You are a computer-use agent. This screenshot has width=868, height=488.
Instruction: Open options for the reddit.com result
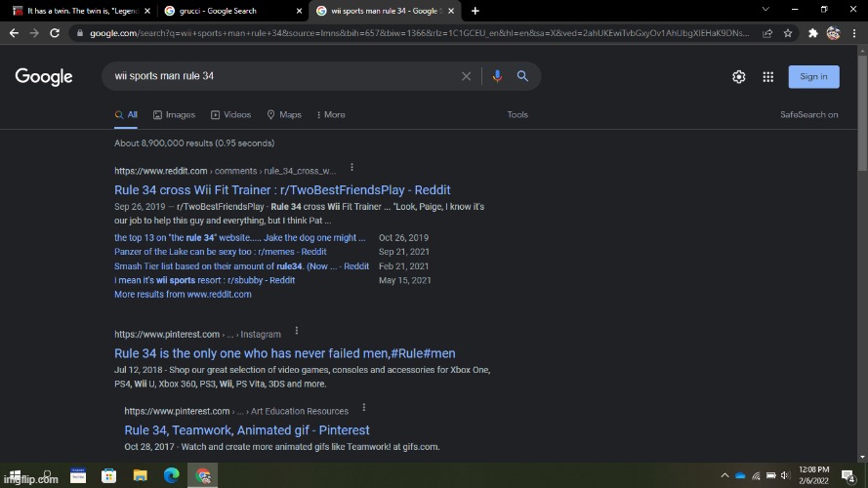351,169
